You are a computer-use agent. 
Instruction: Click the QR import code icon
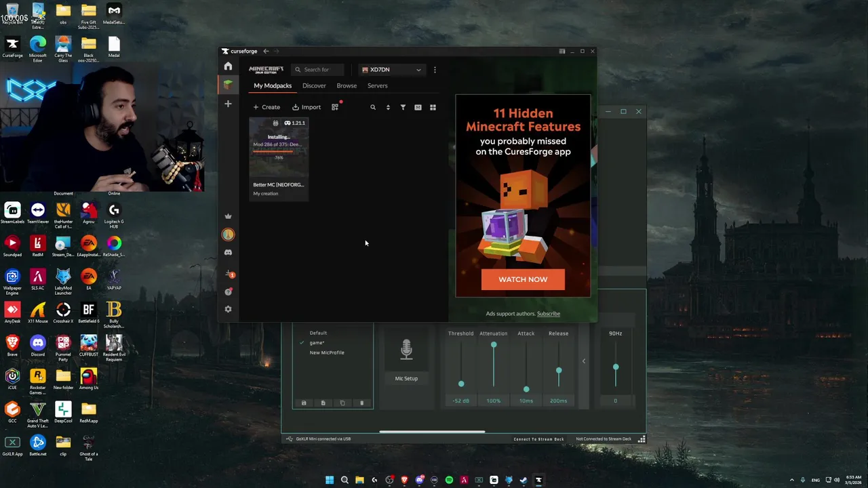click(335, 107)
